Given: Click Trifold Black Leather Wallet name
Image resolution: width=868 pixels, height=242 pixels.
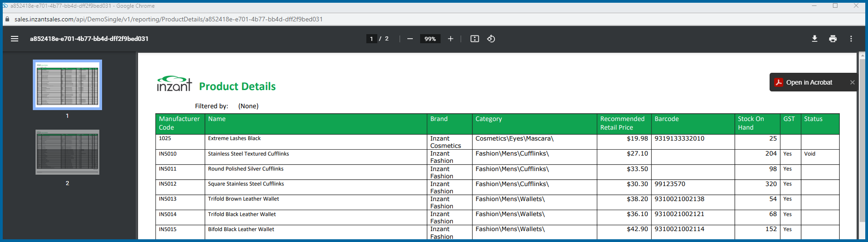Looking at the screenshot, I should click(x=242, y=214).
